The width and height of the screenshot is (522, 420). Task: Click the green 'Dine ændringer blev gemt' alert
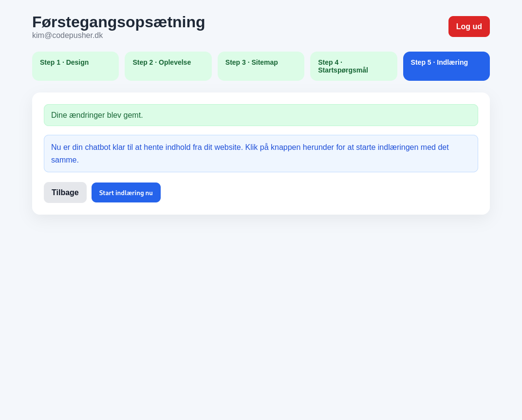coord(261,115)
